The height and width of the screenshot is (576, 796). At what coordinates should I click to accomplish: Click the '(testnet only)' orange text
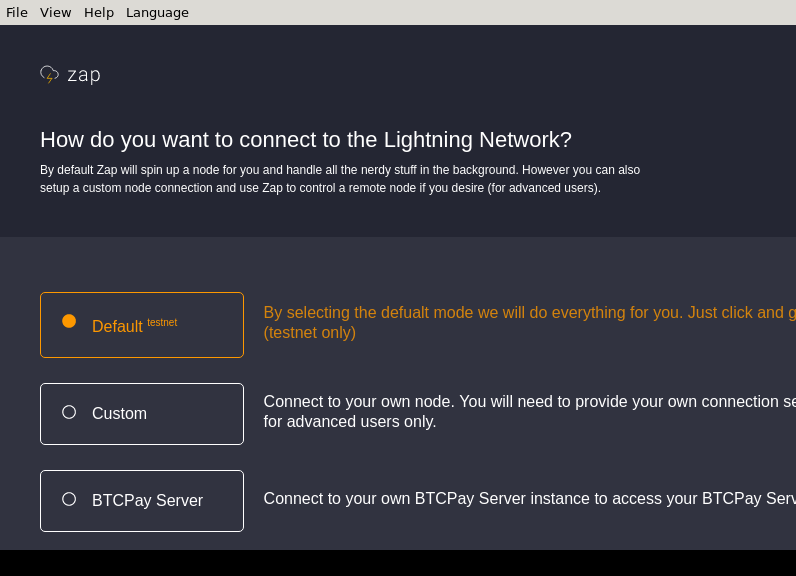310,333
